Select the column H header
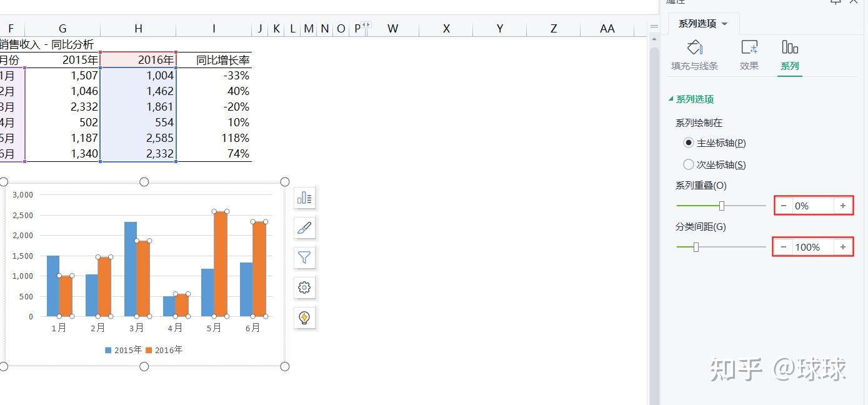The image size is (868, 405). 138,28
